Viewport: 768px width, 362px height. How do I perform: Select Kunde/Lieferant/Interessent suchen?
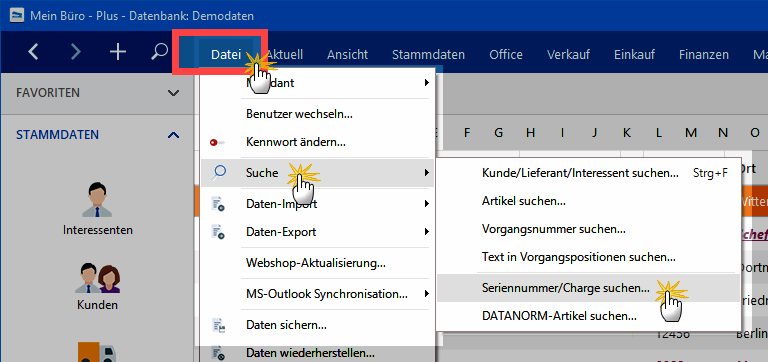click(x=588, y=172)
